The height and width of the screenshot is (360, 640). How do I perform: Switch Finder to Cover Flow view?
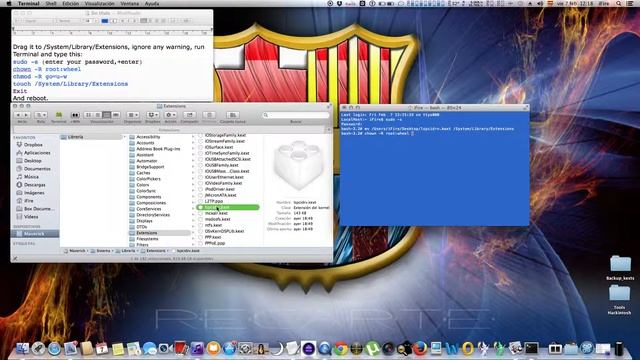point(116,115)
